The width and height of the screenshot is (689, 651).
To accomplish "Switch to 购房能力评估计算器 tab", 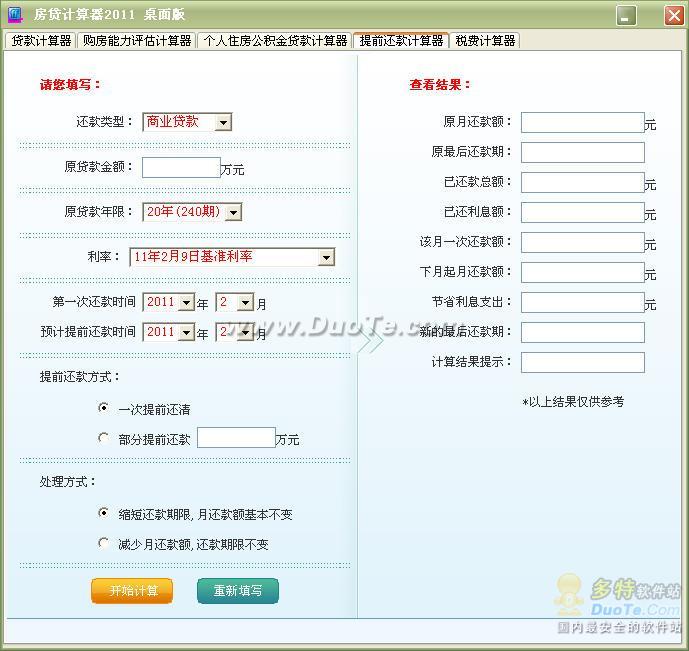I will (x=137, y=41).
